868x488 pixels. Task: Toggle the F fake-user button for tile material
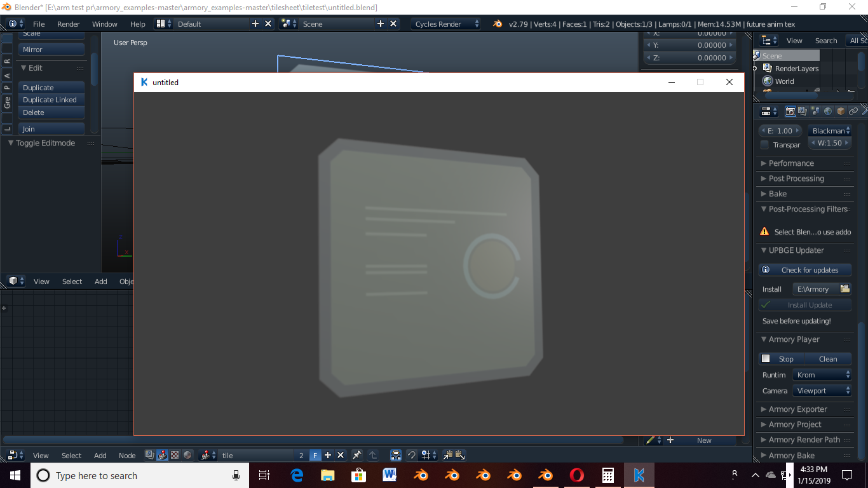pyautogui.click(x=315, y=455)
